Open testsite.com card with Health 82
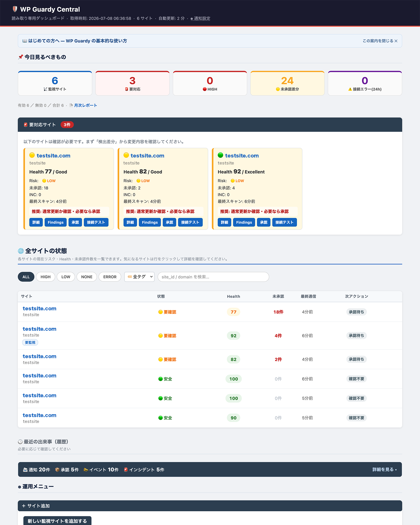 tap(147, 156)
